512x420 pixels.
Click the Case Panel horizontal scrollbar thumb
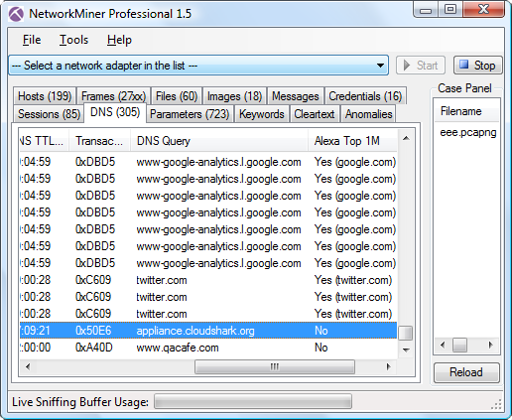pyautogui.click(x=459, y=345)
